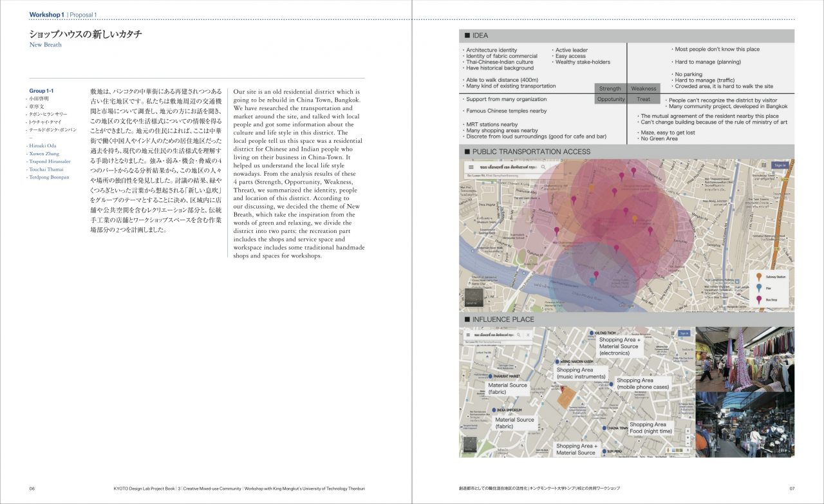Clear the influence map search with the X

[528, 335]
